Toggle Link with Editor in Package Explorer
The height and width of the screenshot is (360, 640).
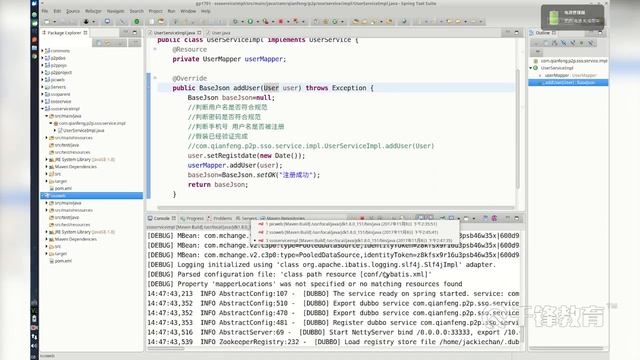108,42
